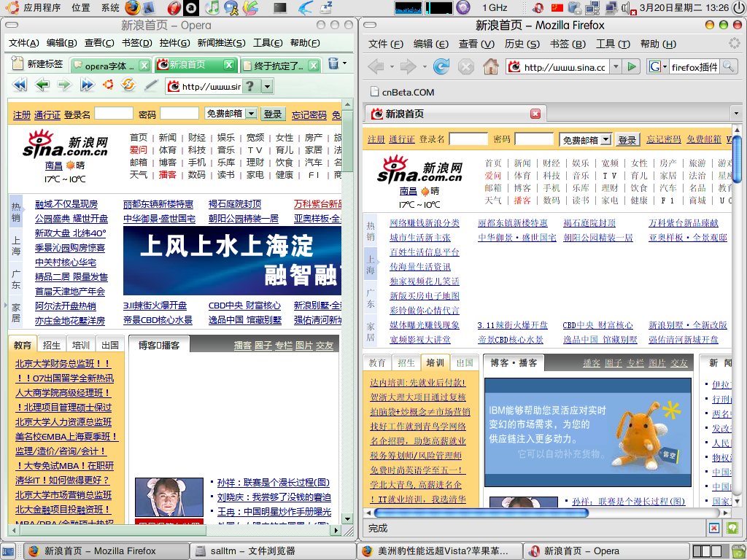Click the show desktop button in bottom panel
Viewport: 747px width, 560px height.
8,551
